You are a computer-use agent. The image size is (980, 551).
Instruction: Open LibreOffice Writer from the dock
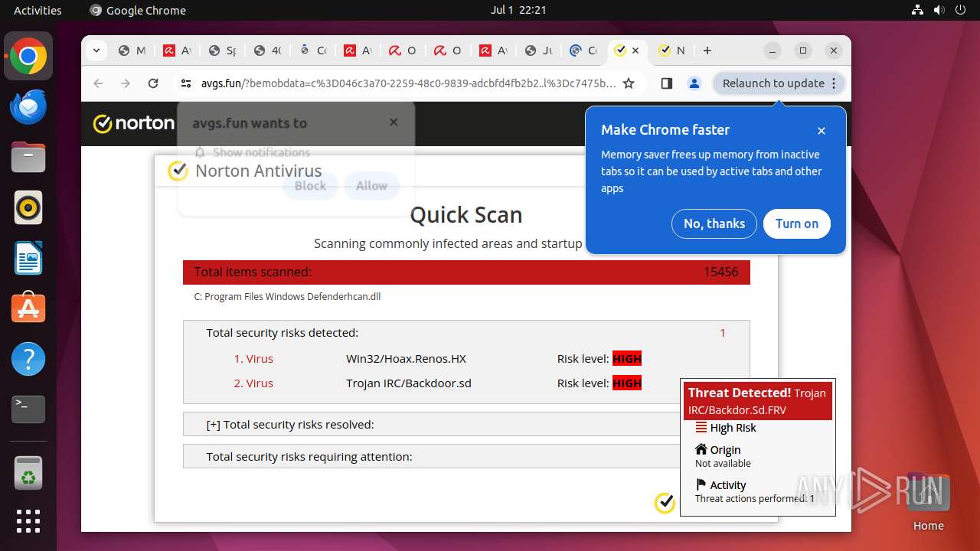[28, 258]
